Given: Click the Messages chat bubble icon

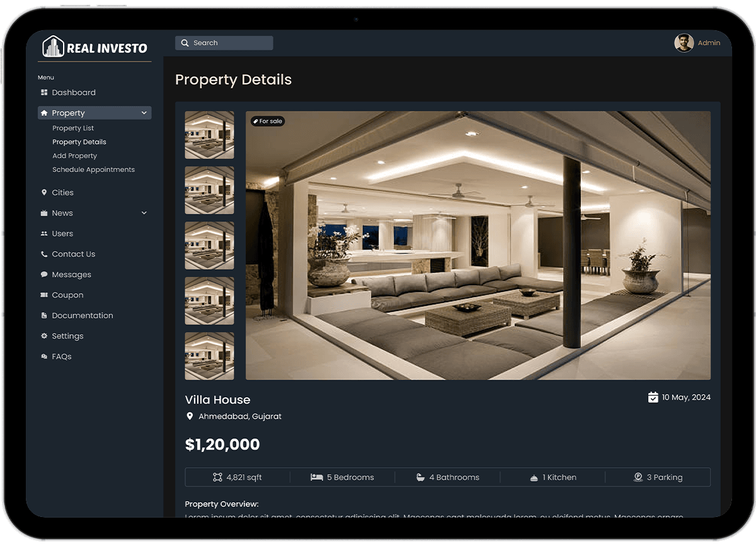Looking at the screenshot, I should [x=44, y=275].
